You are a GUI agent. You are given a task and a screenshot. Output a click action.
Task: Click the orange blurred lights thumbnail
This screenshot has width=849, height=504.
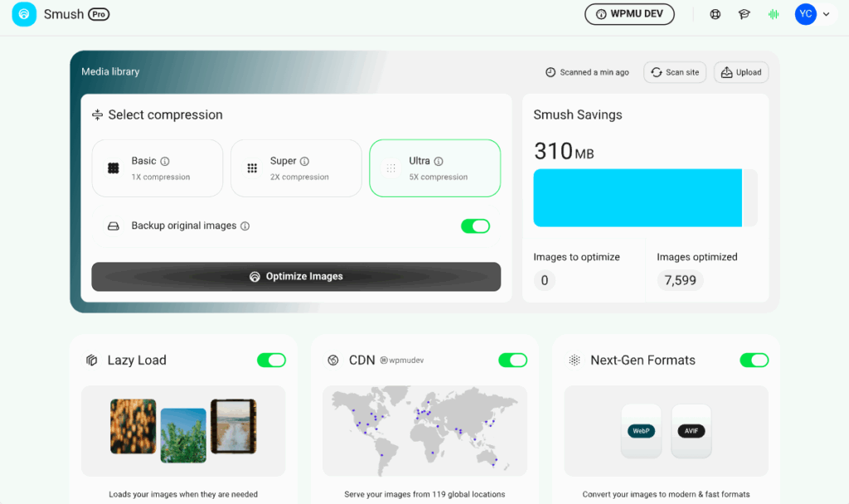[133, 427]
